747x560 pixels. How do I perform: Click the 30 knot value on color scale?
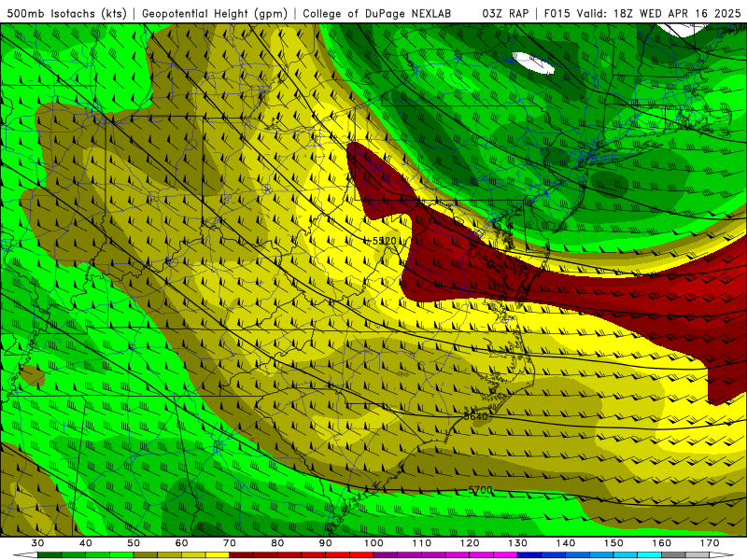click(x=37, y=543)
